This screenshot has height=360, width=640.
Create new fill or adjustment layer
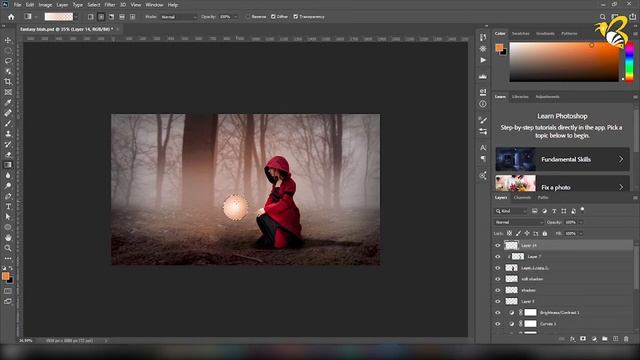[x=594, y=339]
